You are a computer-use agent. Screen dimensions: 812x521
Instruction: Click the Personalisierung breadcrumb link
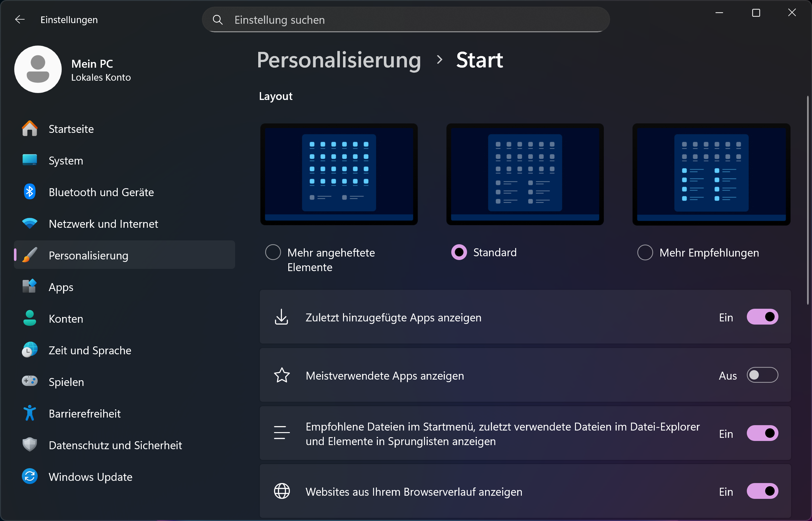(x=339, y=60)
